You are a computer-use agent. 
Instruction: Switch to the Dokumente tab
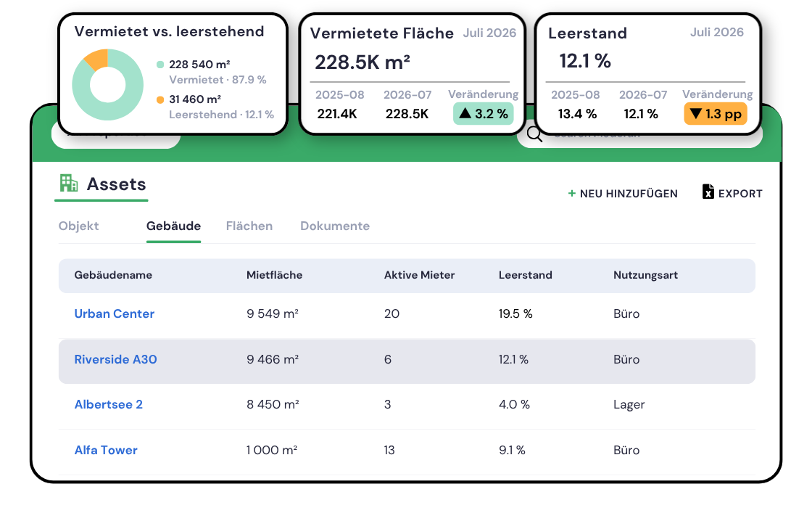tap(335, 226)
